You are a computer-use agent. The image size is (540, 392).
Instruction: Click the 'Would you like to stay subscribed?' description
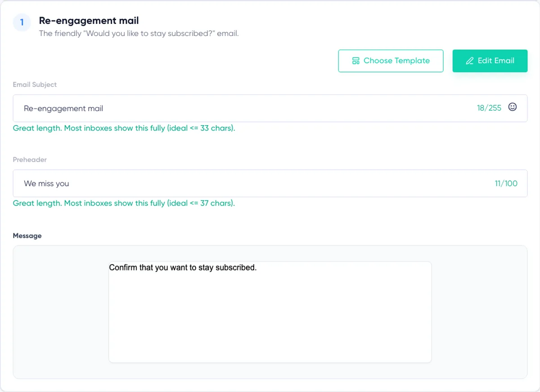139,33
